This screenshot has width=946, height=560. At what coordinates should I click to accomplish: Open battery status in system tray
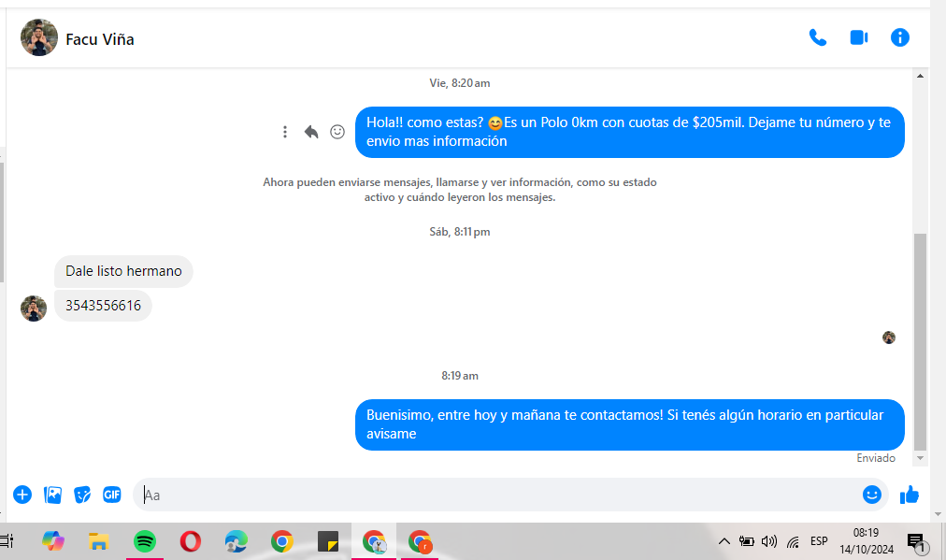746,541
